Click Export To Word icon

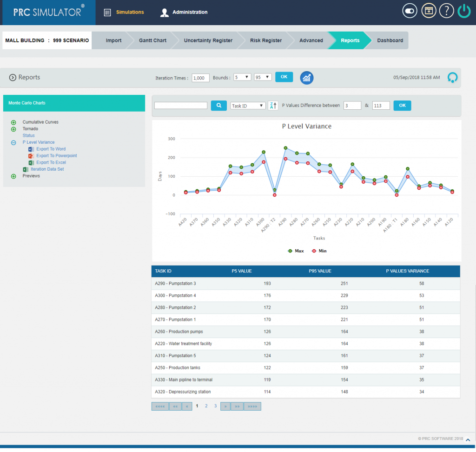(x=31, y=149)
